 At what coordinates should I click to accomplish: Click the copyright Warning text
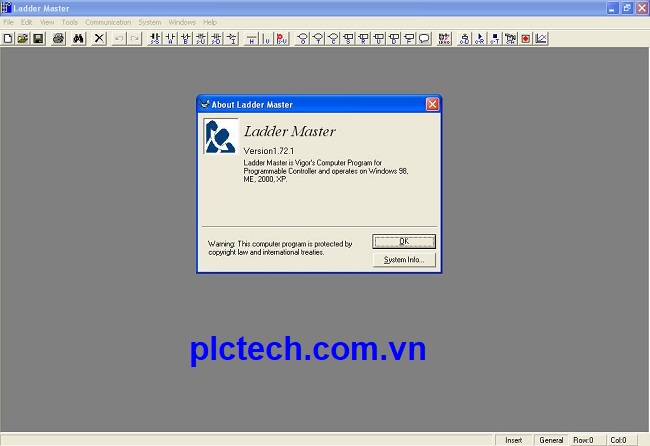[x=280, y=248]
